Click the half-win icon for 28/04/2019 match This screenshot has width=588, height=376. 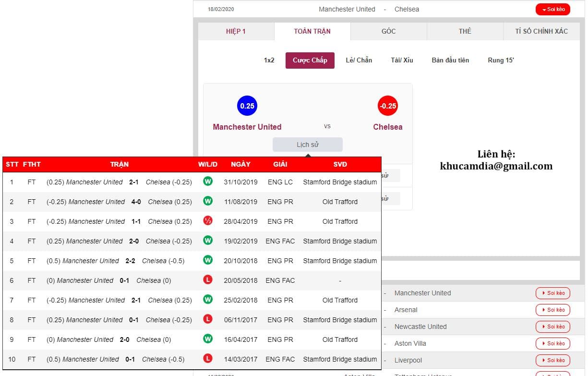(x=208, y=221)
